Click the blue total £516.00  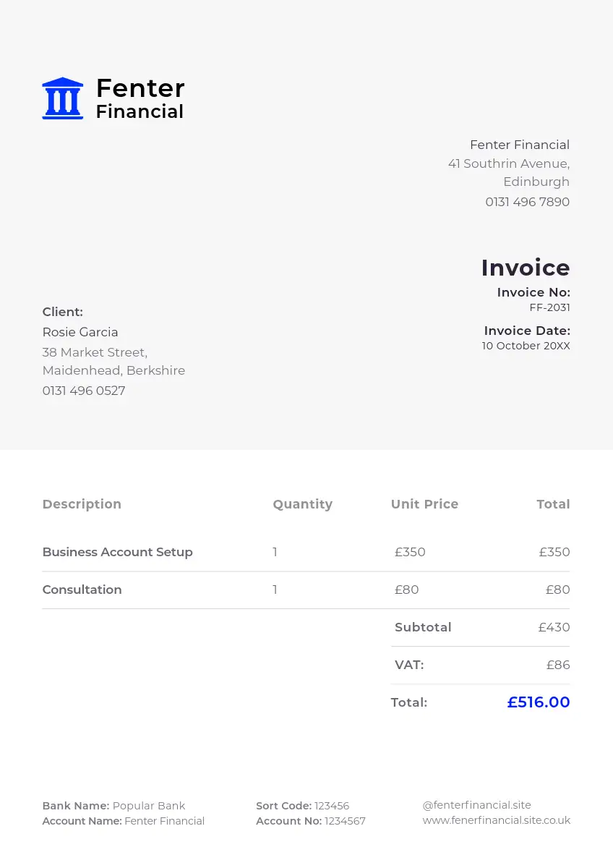tap(539, 702)
